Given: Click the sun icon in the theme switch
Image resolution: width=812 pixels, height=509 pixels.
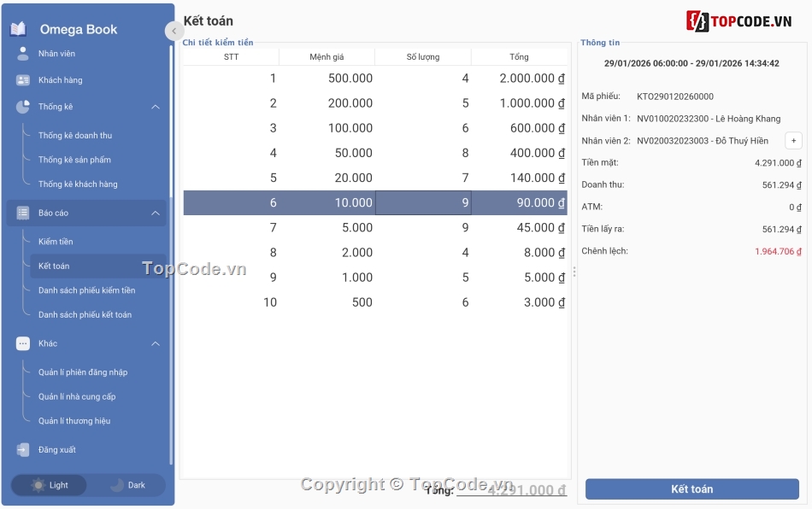Looking at the screenshot, I should pyautogui.click(x=38, y=485).
